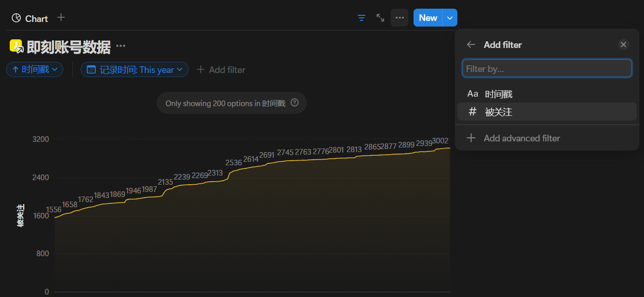Click Add filter next to filter chips
Image resolution: width=644 pixels, height=297 pixels.
point(221,70)
